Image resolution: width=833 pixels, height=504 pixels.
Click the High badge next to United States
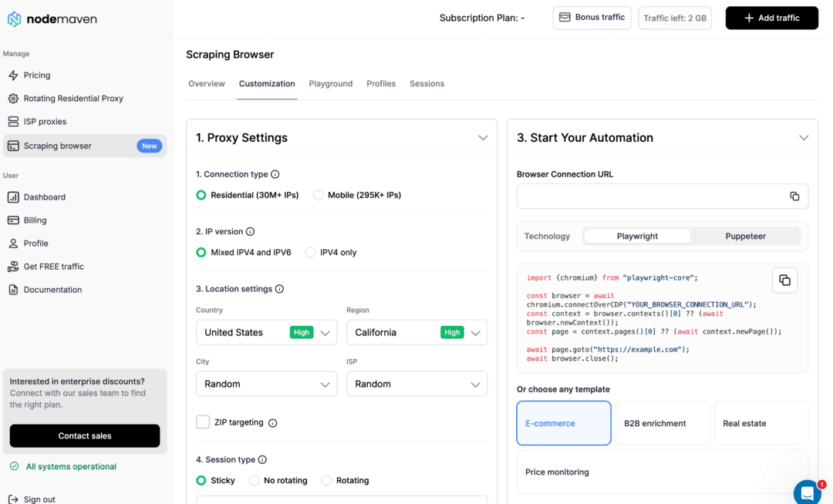302,333
